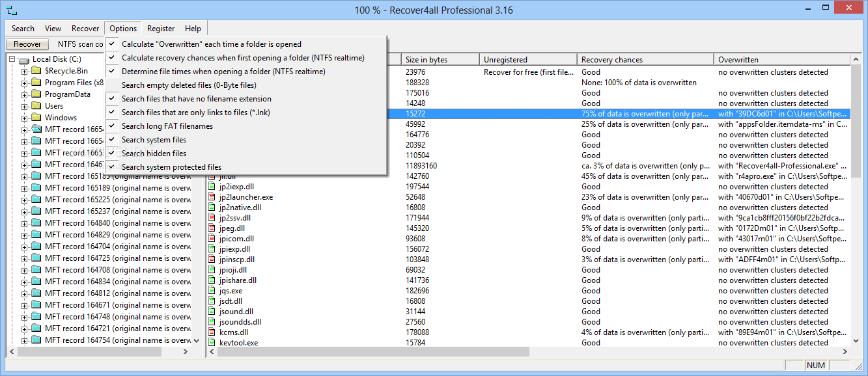
Task: Click the application icon in the title bar
Action: [x=12, y=10]
